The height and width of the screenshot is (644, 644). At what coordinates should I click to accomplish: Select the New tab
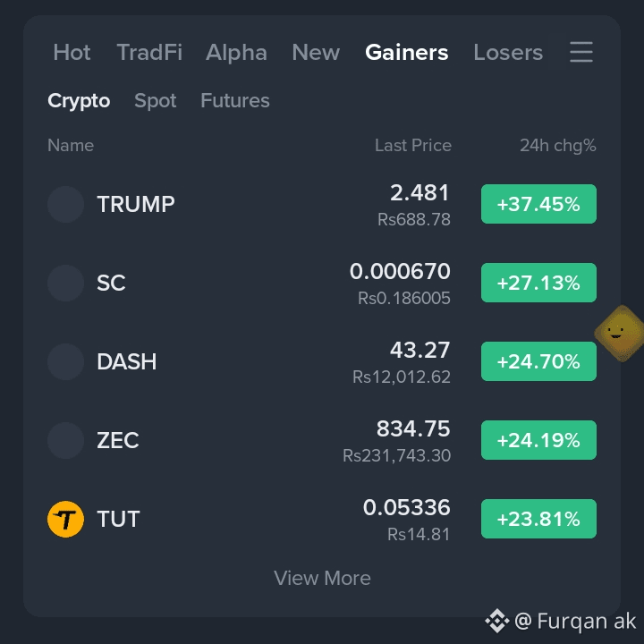(x=316, y=52)
